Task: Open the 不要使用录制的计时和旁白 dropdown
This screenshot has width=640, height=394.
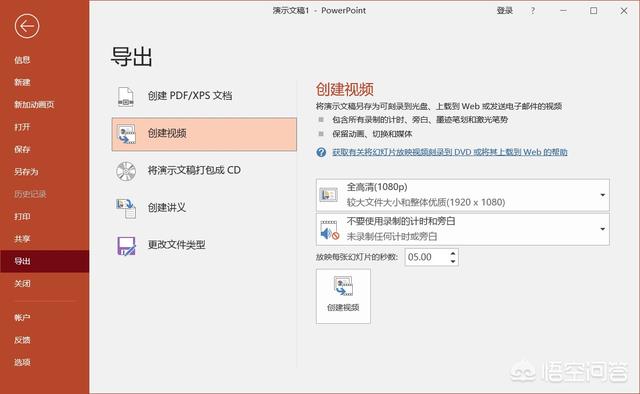Action: point(462,229)
